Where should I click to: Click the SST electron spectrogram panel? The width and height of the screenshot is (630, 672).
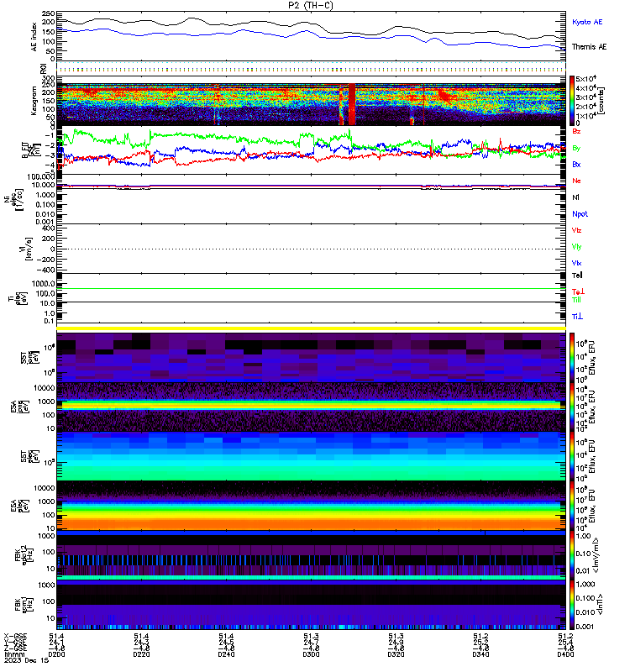(x=311, y=456)
